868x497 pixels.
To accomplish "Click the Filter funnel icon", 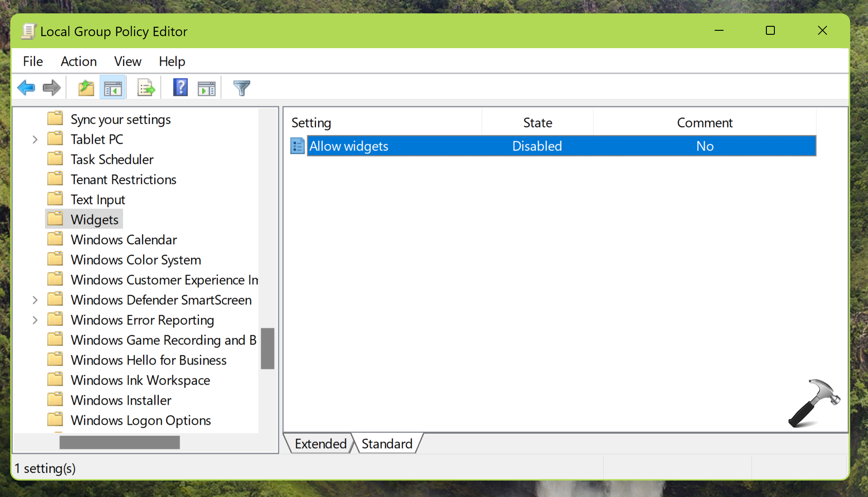I will (242, 88).
